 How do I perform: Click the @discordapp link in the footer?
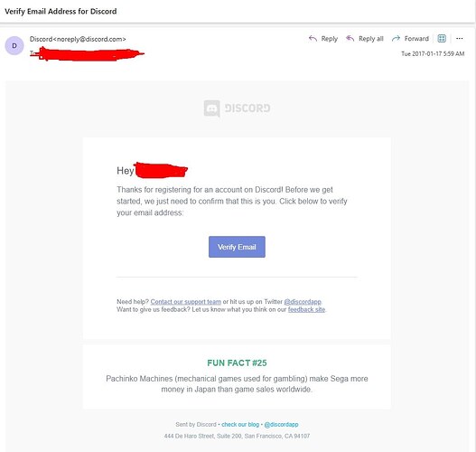(x=281, y=424)
